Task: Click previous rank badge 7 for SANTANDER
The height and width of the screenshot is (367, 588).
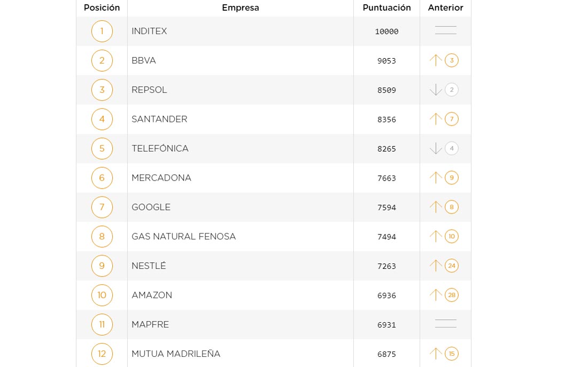Action: click(452, 119)
